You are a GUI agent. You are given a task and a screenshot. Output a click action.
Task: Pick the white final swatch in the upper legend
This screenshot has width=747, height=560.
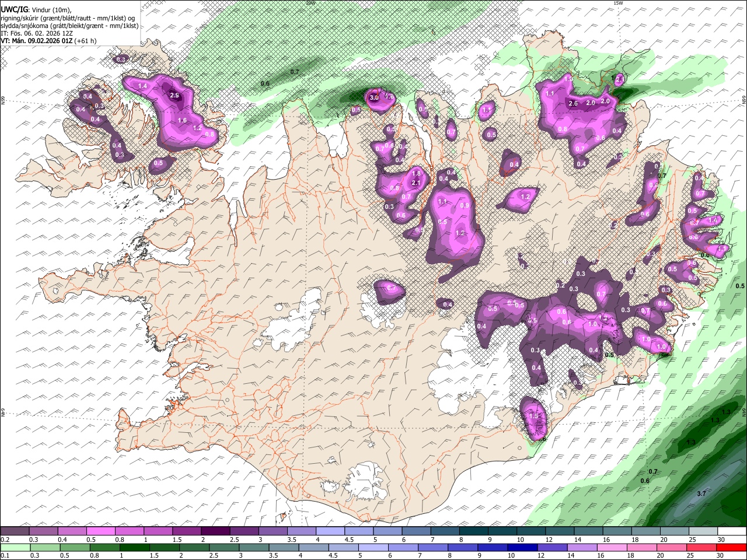[x=732, y=531]
